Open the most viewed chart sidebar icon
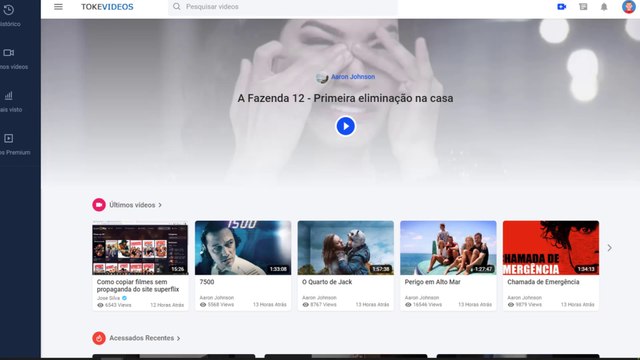The width and height of the screenshot is (640, 360). pyautogui.click(x=9, y=96)
